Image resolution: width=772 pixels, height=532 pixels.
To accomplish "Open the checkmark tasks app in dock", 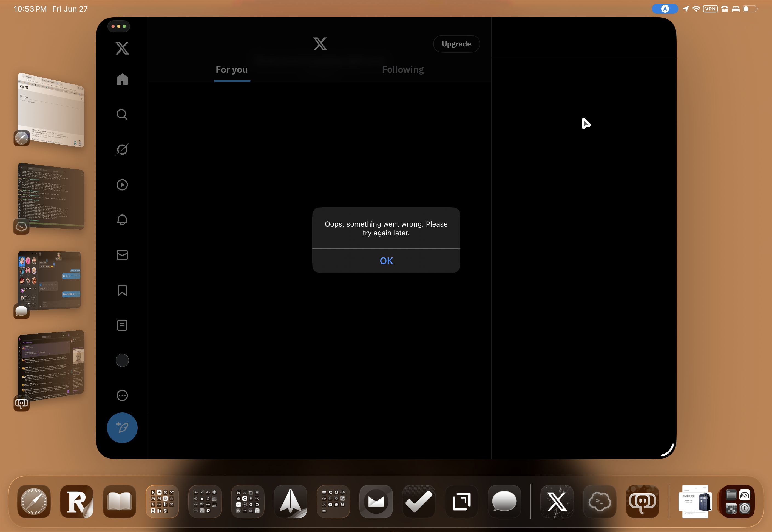I will click(419, 501).
